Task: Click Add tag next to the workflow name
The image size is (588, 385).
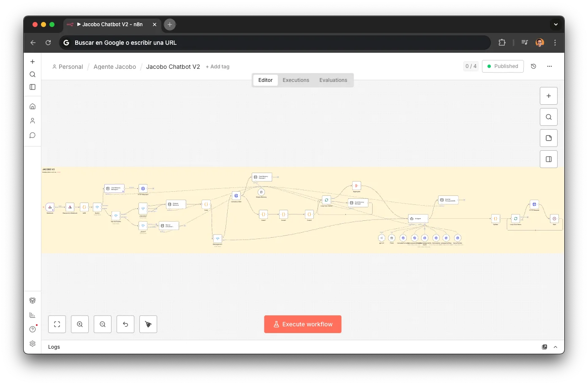Action: click(x=218, y=66)
